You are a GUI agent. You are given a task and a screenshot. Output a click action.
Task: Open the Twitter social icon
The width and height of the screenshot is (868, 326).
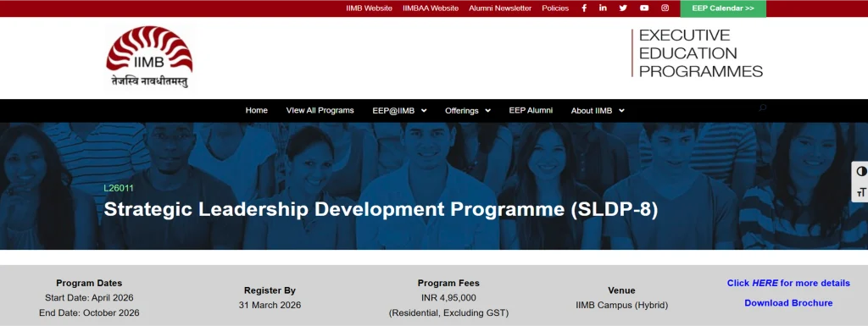(x=623, y=8)
